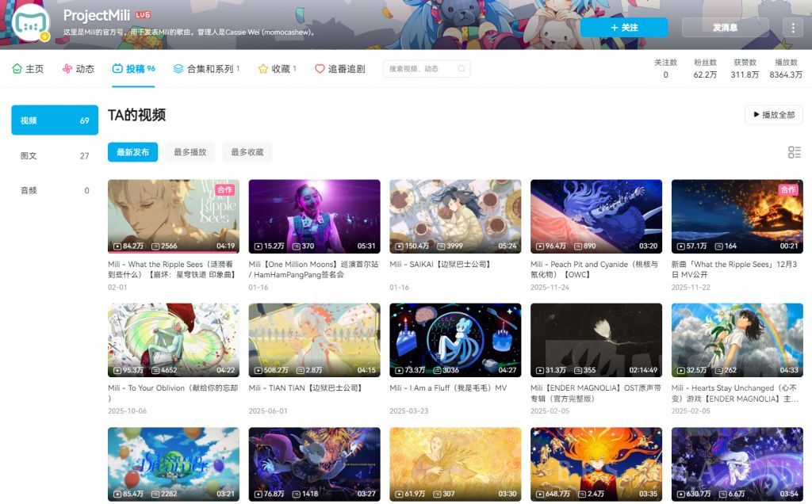
Task: Click the 获赞数 311.8万 stat
Action: tap(745, 68)
